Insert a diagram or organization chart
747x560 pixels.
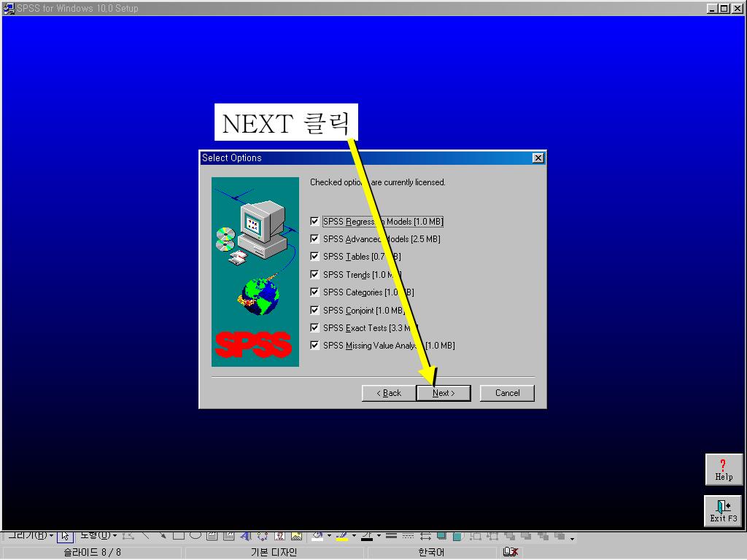coord(263,536)
